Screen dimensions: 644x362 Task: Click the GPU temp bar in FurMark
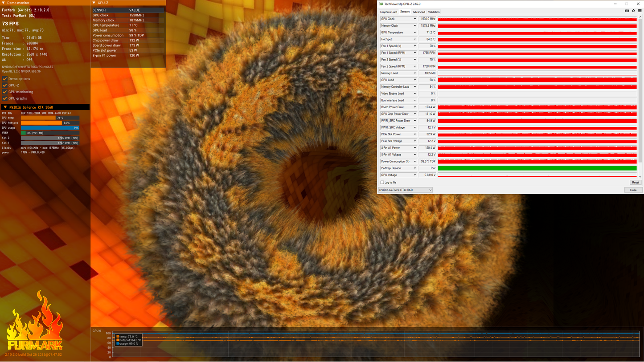[50, 118]
